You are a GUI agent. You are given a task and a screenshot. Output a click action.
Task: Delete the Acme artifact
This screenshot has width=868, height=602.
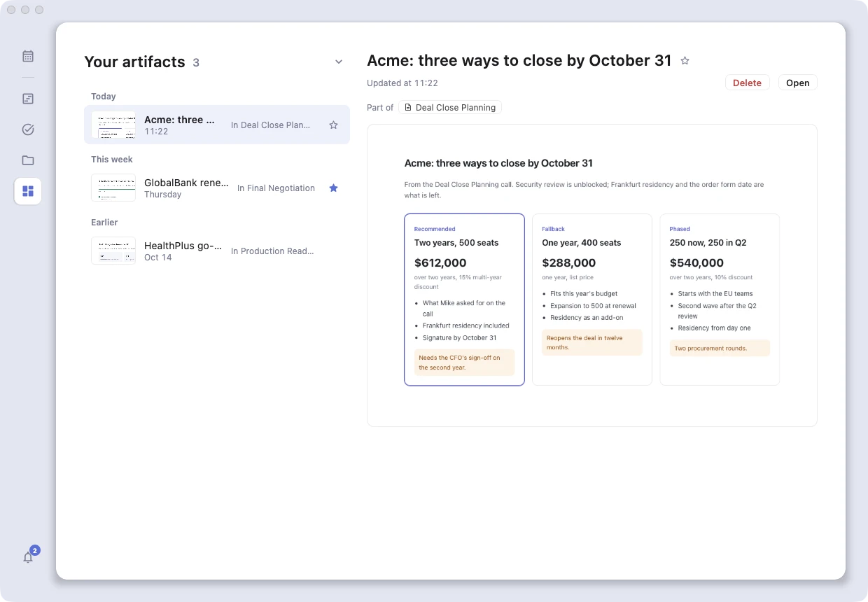[x=747, y=83]
